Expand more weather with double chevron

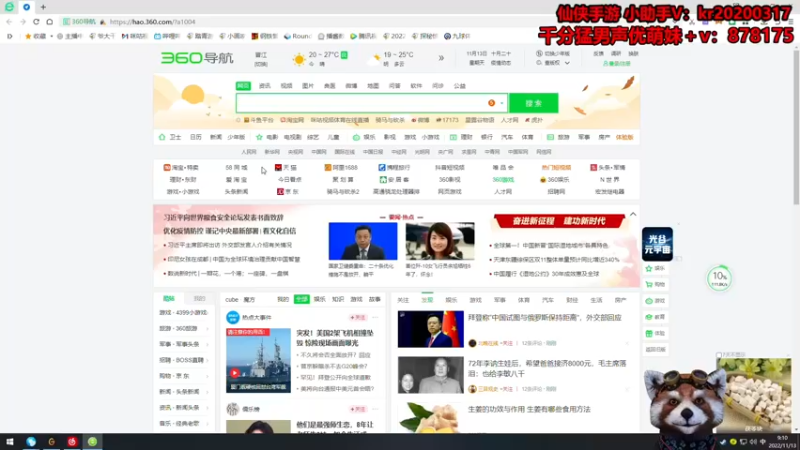click(x=441, y=58)
